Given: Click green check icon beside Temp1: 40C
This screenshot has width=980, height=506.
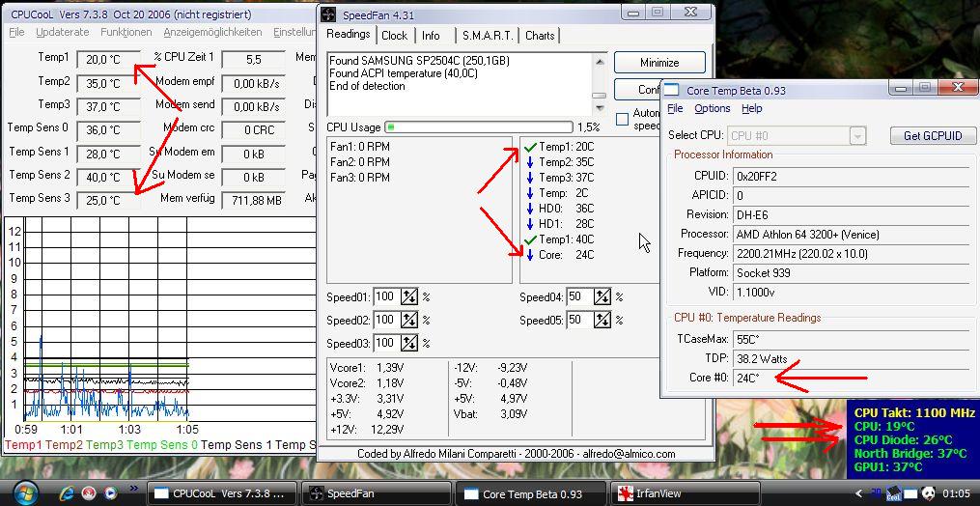Looking at the screenshot, I should 531,239.
